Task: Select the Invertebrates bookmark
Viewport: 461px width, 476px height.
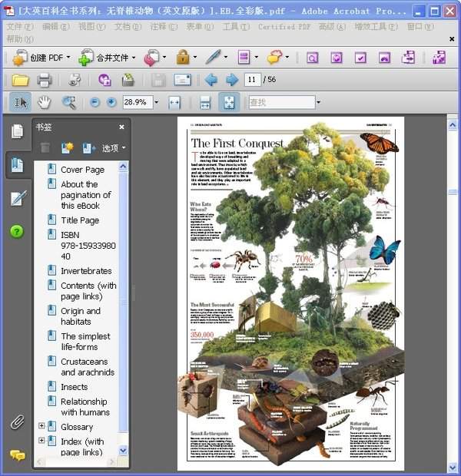Action: 86,271
